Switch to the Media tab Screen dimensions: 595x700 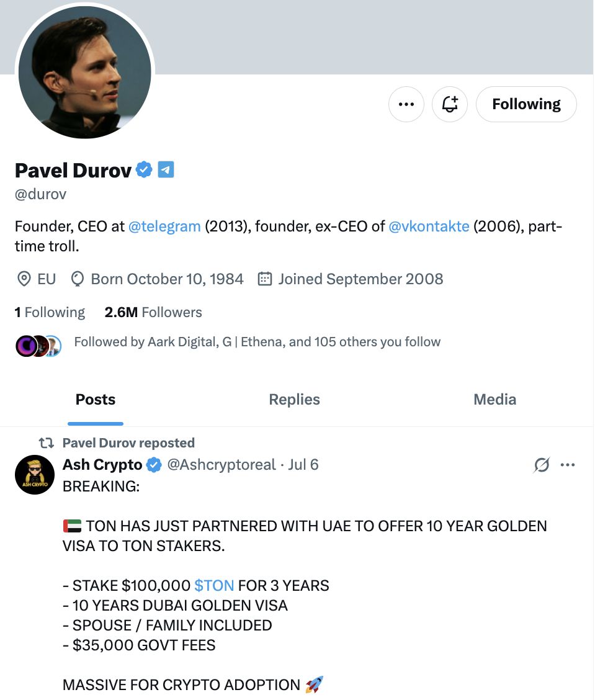(x=494, y=400)
